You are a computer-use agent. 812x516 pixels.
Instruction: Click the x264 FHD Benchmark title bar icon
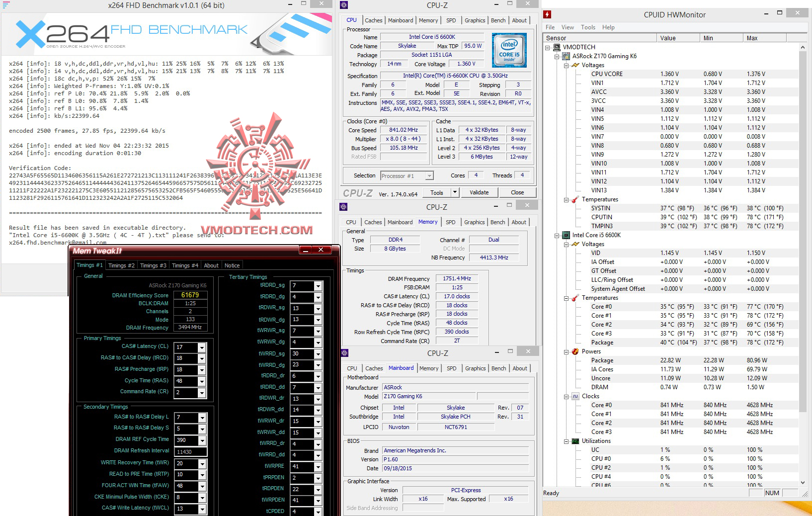click(x=5, y=5)
